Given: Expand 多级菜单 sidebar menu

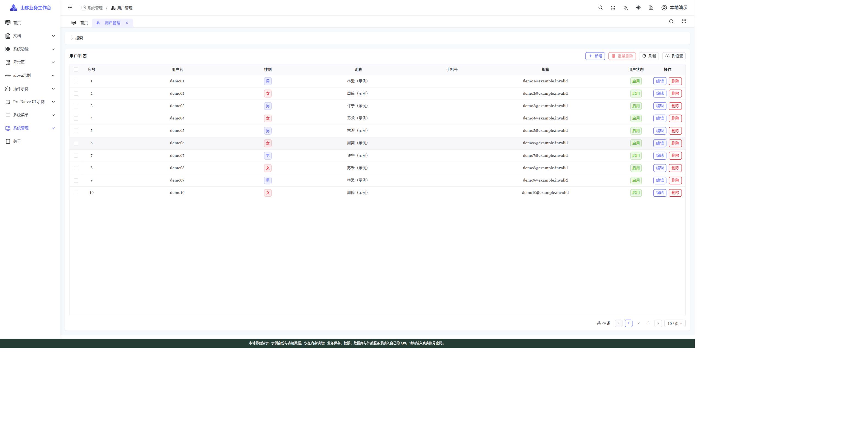Looking at the screenshot, I should (30, 115).
